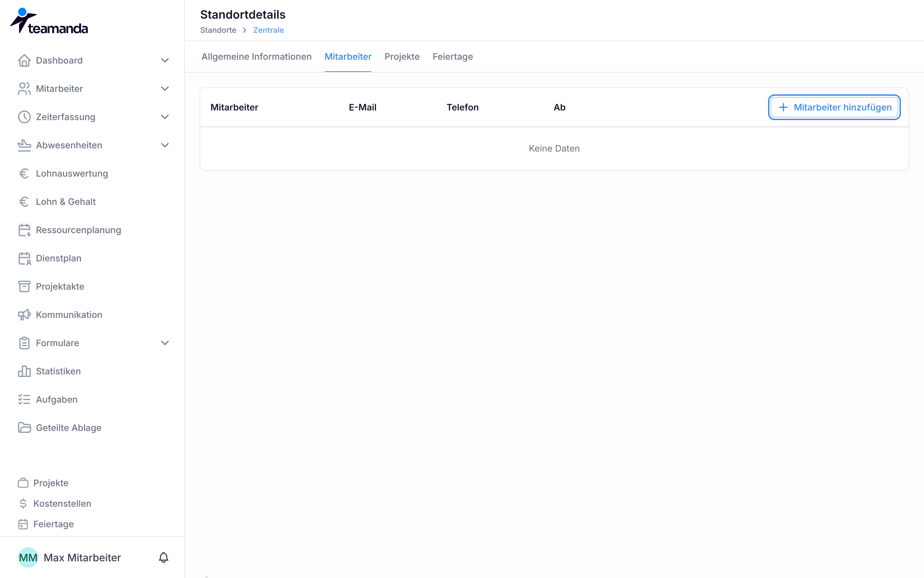
Task: Click the Aufgaben checklist icon
Action: 24,399
